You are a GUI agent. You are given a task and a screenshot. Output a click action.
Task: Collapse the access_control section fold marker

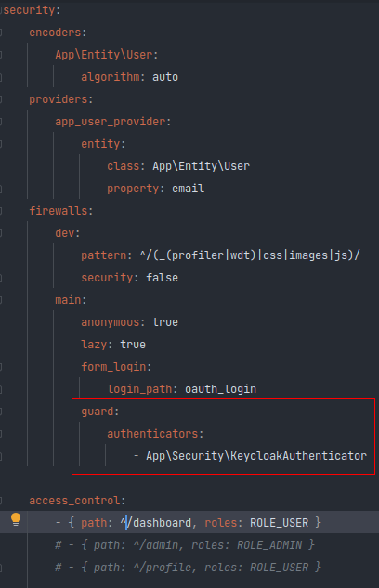point(1,501)
